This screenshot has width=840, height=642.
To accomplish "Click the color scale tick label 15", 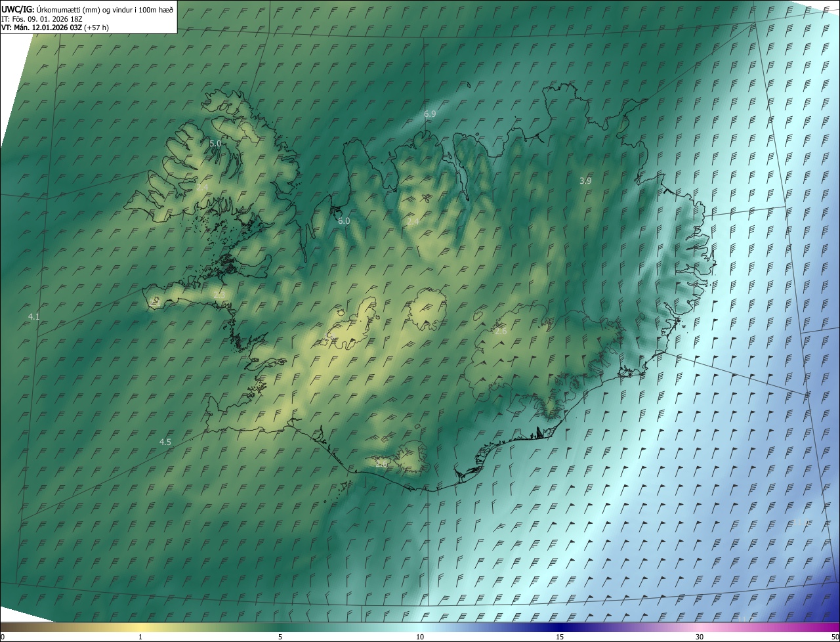I will tap(560, 637).
